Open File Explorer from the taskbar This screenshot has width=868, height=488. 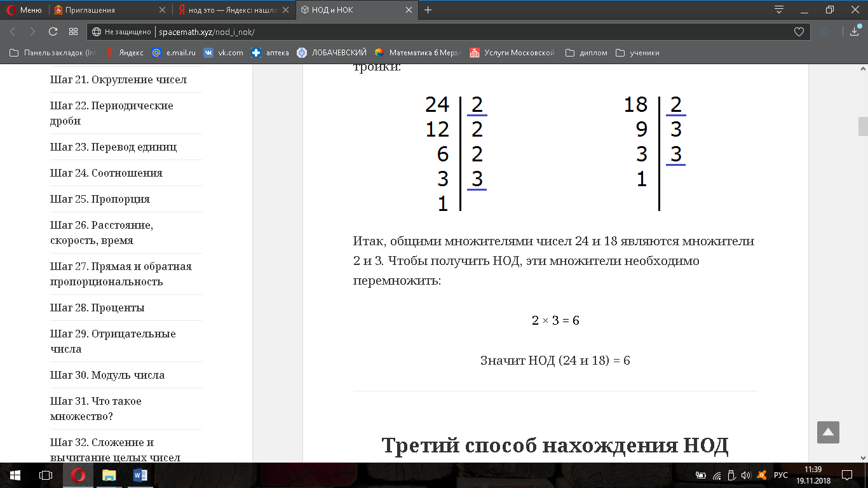[x=109, y=475]
